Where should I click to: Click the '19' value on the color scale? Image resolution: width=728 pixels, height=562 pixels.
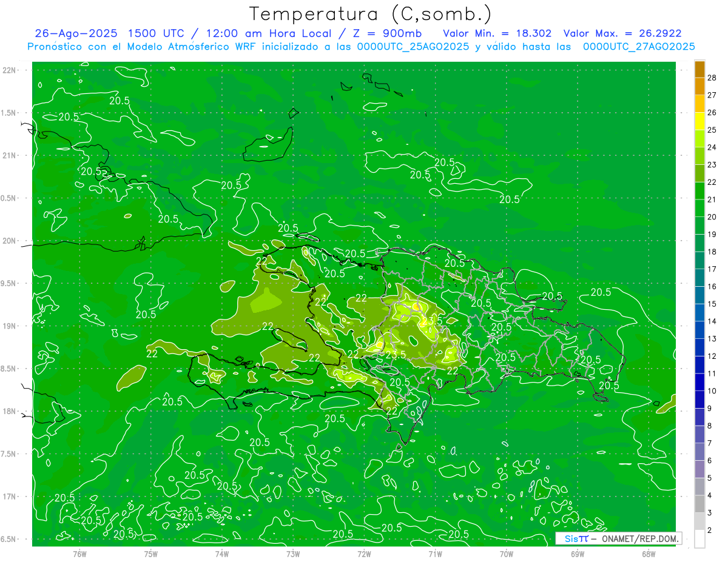[712, 235]
